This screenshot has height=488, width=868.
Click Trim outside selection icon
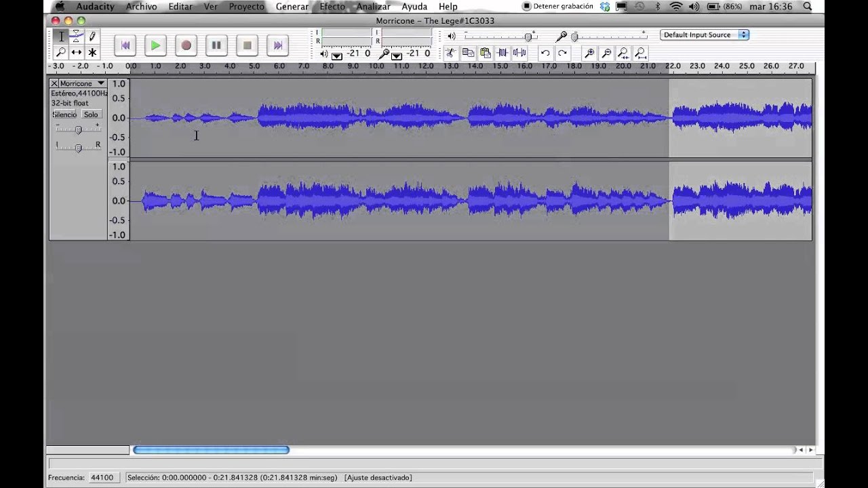click(502, 53)
